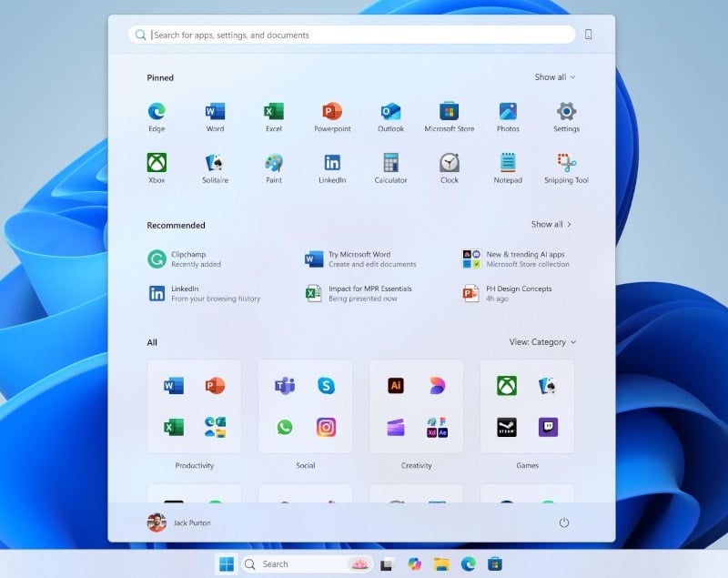Expand Show all for Recommended items
Viewport: 728px width, 578px height.
tap(551, 224)
